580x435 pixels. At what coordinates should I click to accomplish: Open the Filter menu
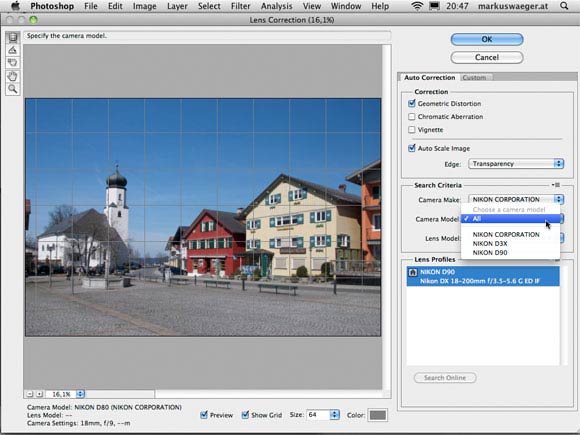pyautogui.click(x=240, y=6)
